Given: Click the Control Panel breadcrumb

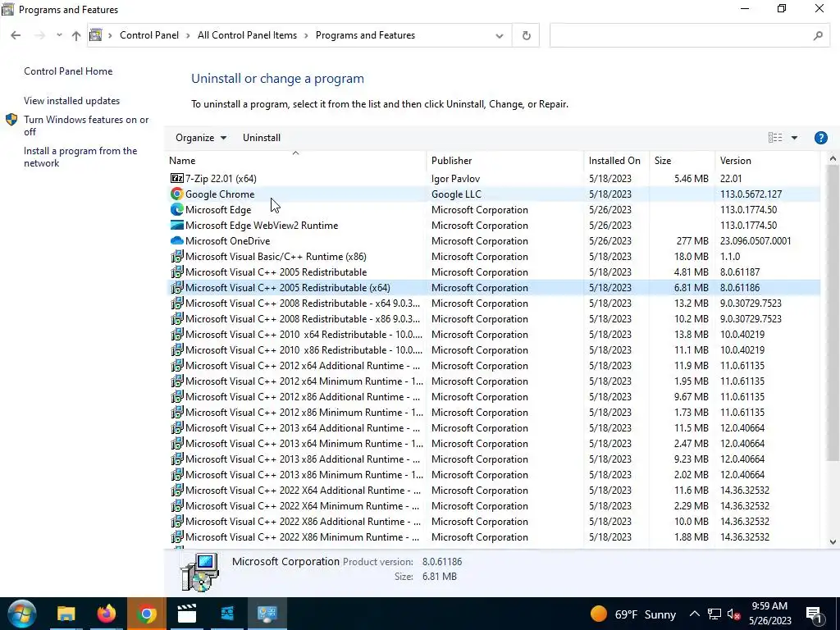Looking at the screenshot, I should tap(149, 35).
